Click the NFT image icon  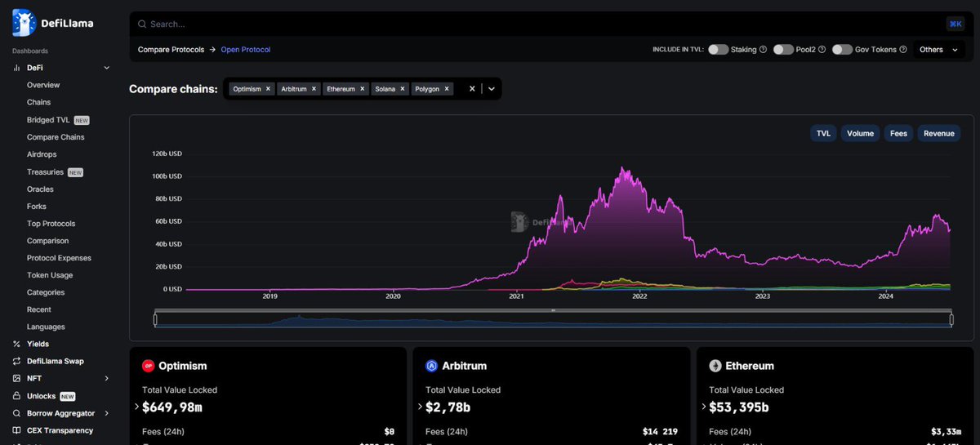(x=17, y=379)
